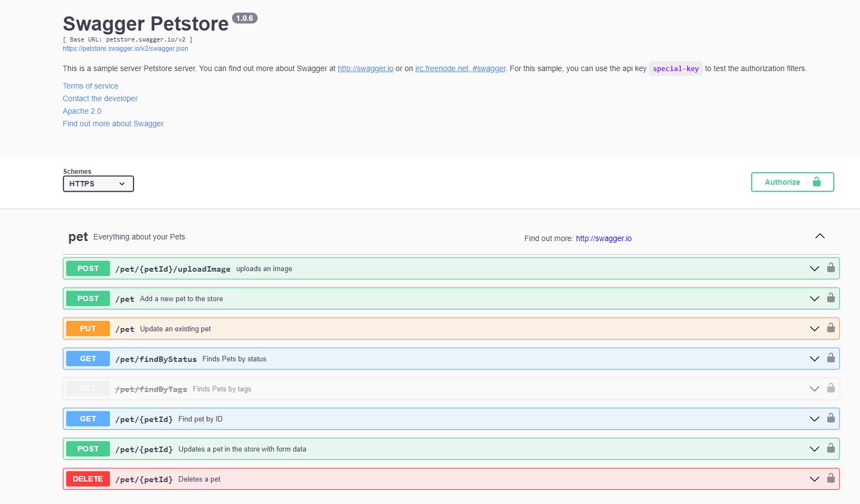Viewport: 860px width, 504px height.
Task: Click the special-key code text
Action: click(676, 68)
